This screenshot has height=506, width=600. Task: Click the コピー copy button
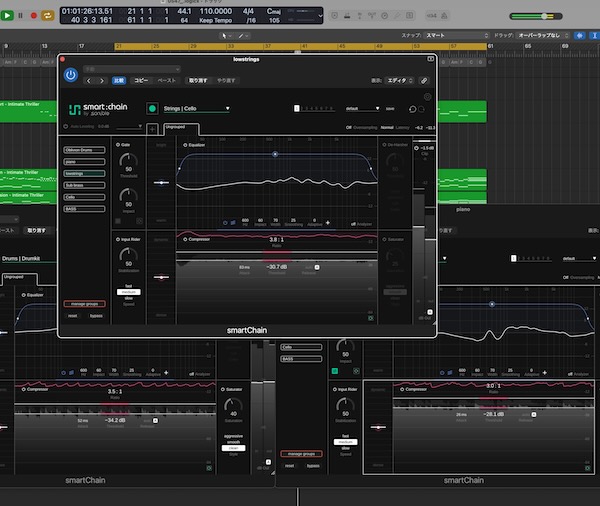141,81
